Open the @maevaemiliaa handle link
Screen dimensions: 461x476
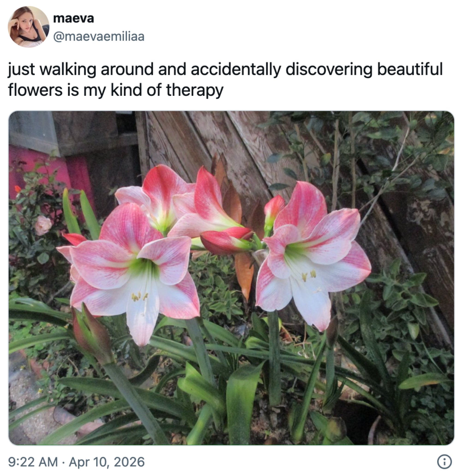[x=99, y=37]
